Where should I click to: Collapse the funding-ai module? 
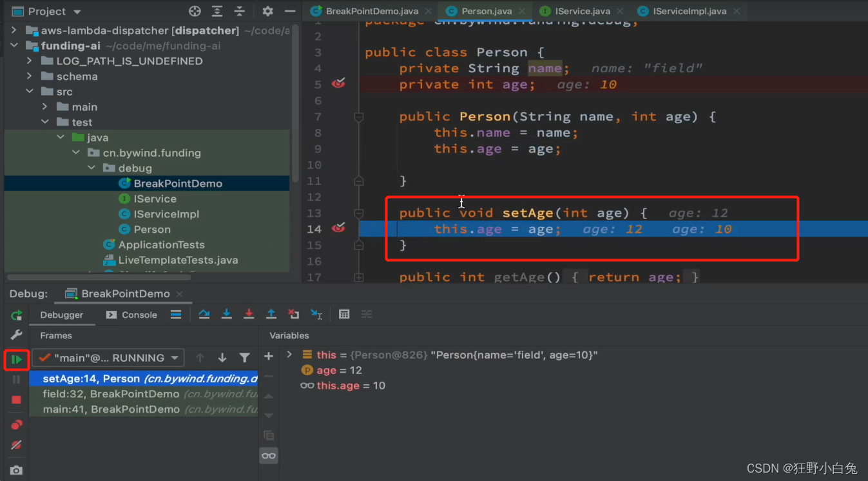pos(14,46)
